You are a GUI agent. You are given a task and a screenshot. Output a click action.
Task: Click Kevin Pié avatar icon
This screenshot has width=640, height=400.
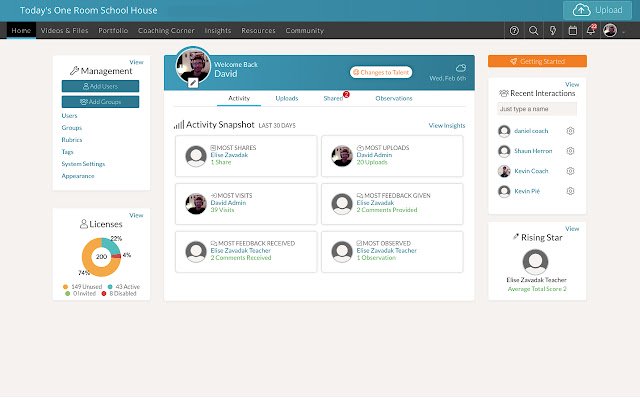(x=504, y=191)
